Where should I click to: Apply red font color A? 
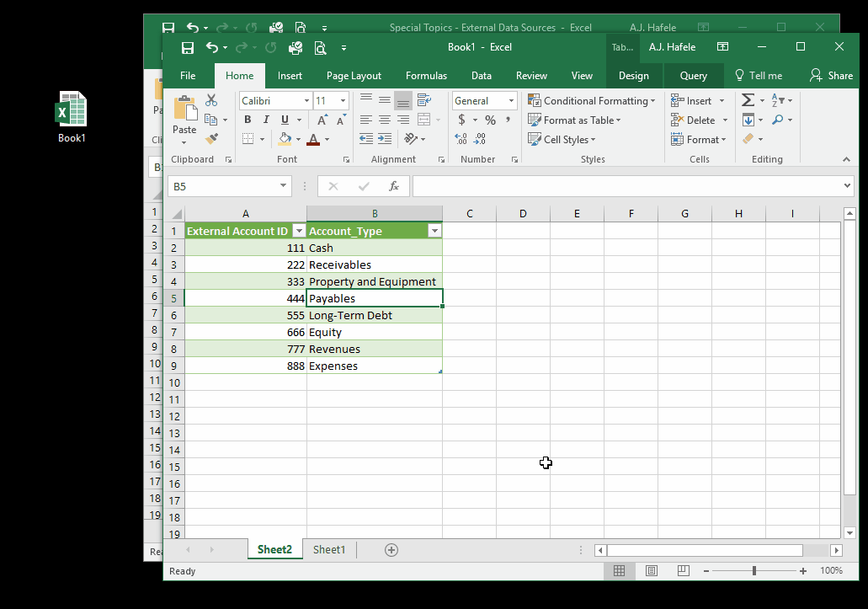tap(313, 139)
